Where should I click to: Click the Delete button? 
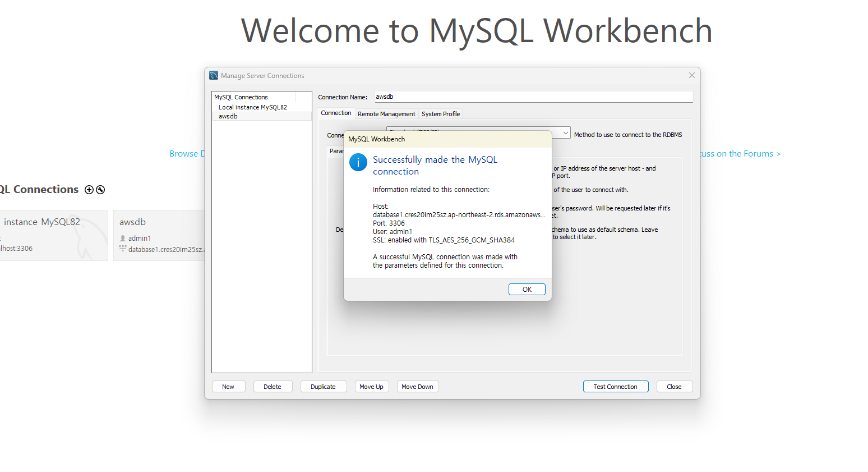click(273, 387)
